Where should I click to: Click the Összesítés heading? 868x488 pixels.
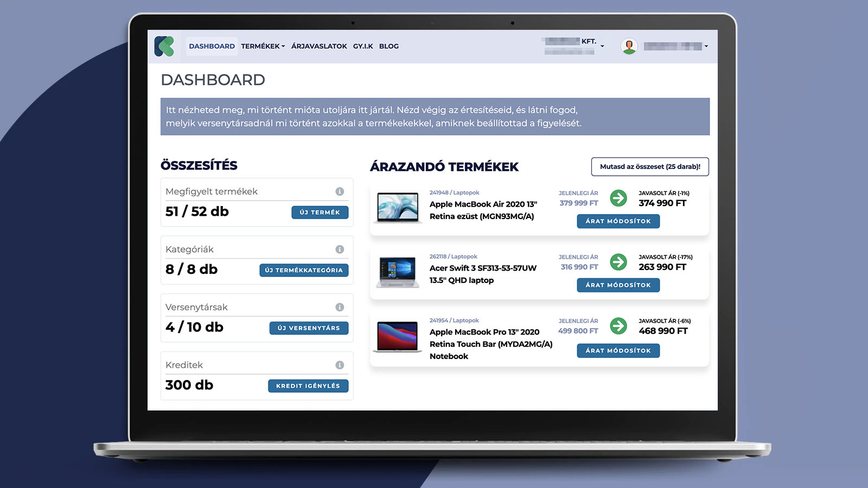pyautogui.click(x=199, y=165)
